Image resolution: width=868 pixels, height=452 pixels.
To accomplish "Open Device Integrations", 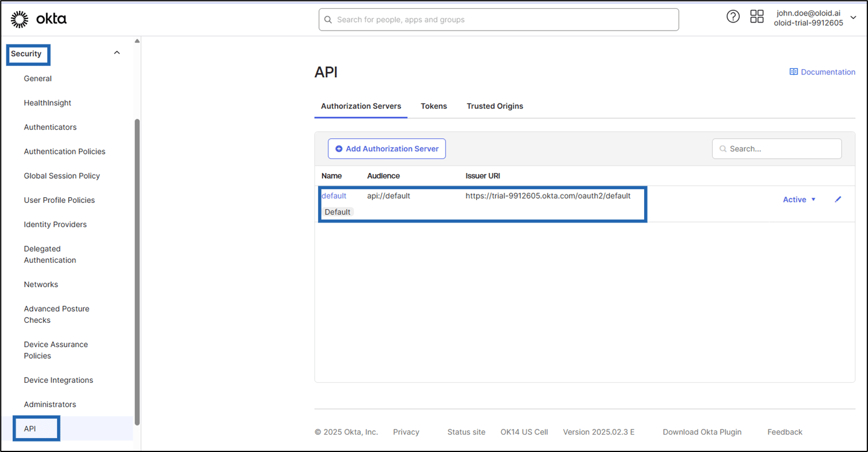I will point(58,380).
